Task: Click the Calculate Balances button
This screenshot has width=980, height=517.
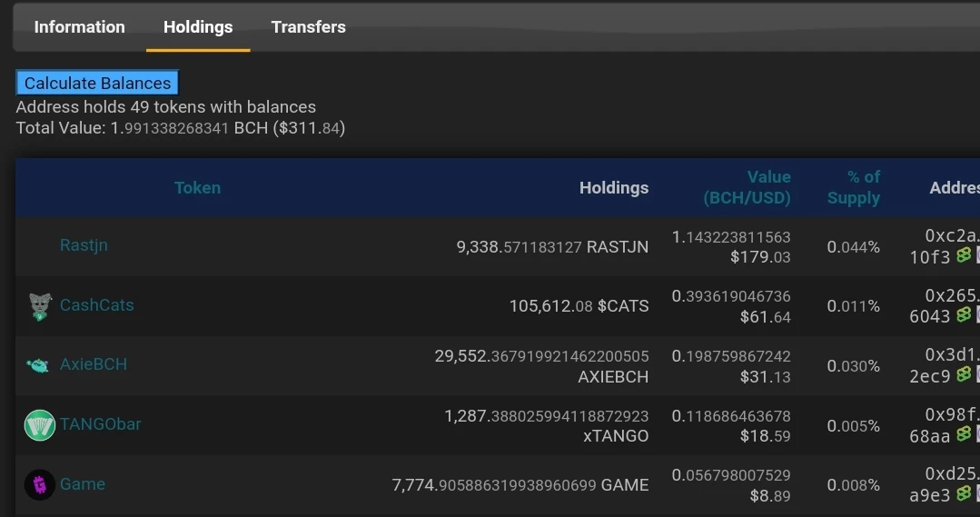Action: (x=97, y=83)
